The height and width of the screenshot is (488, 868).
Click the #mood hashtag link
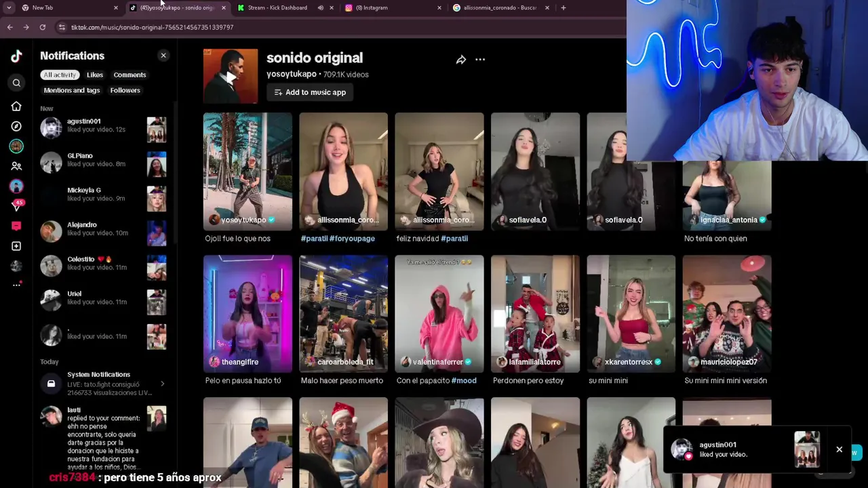pyautogui.click(x=464, y=380)
